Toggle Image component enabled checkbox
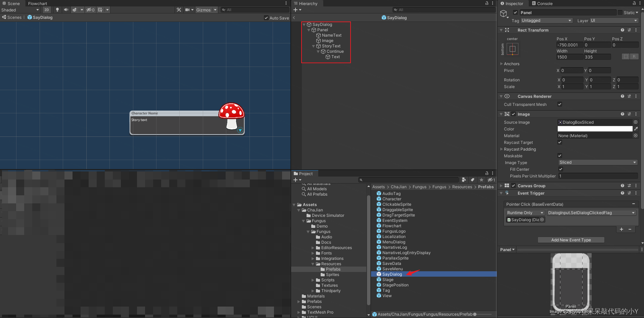This screenshot has height=318, width=644. pyautogui.click(x=513, y=114)
